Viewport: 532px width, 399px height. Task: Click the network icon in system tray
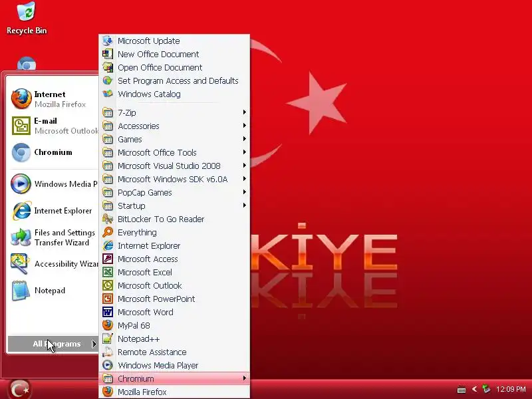(x=486, y=389)
